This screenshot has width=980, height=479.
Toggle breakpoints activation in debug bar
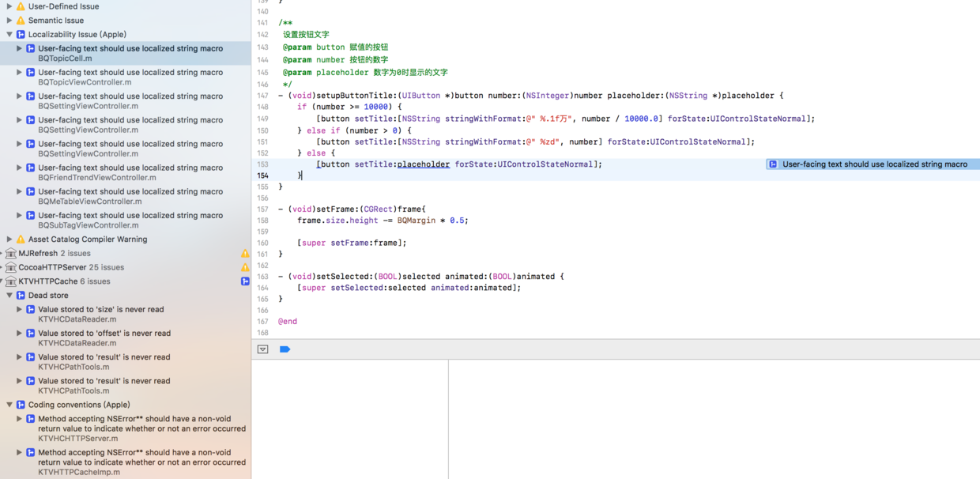pyautogui.click(x=285, y=349)
